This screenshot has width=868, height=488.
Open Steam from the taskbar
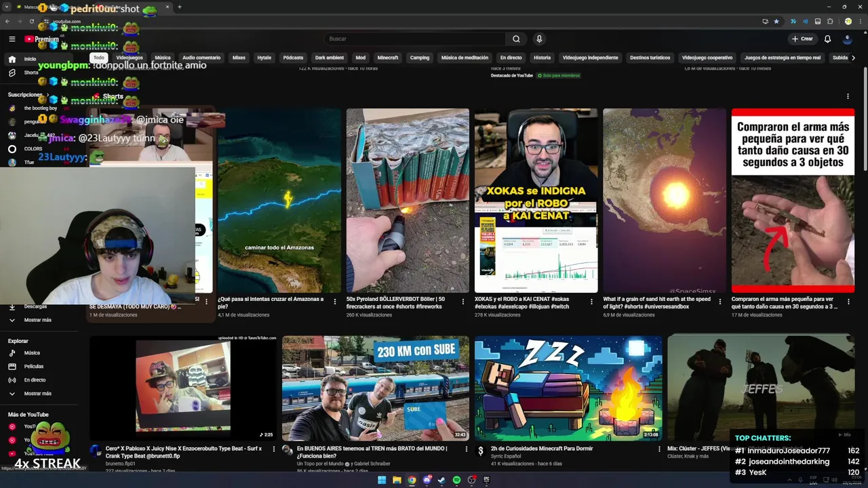coord(441,481)
